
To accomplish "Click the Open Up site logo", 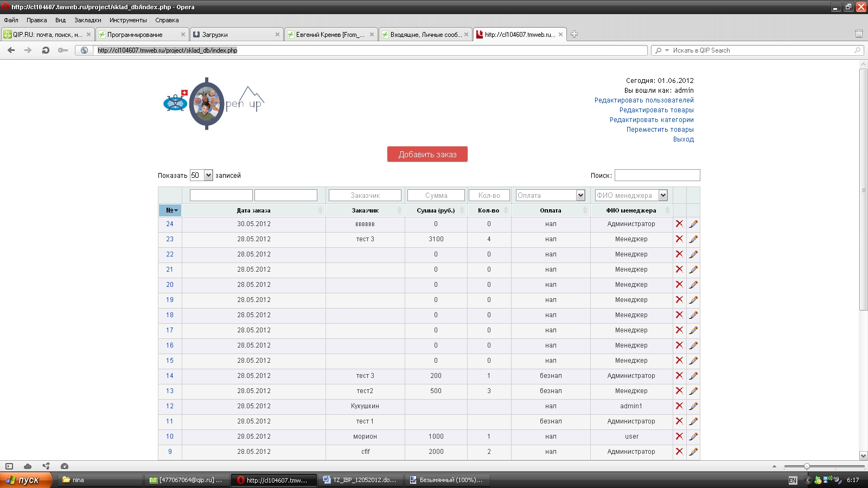I will click(x=213, y=103).
